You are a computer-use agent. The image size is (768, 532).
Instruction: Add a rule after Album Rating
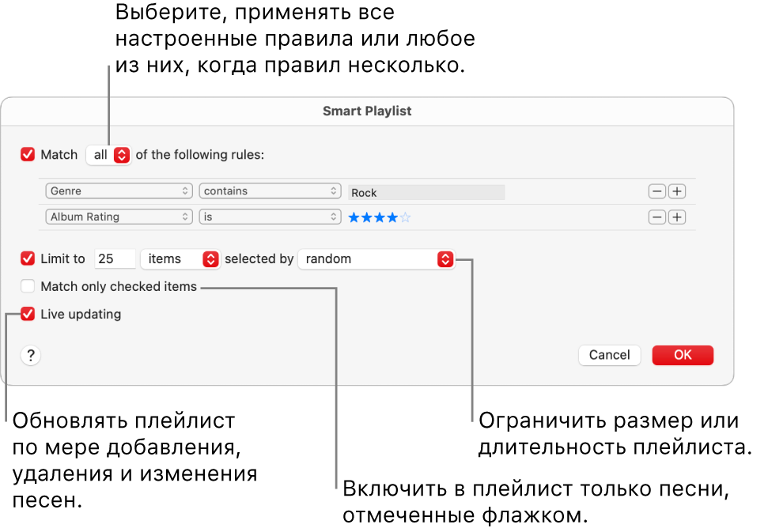click(677, 217)
